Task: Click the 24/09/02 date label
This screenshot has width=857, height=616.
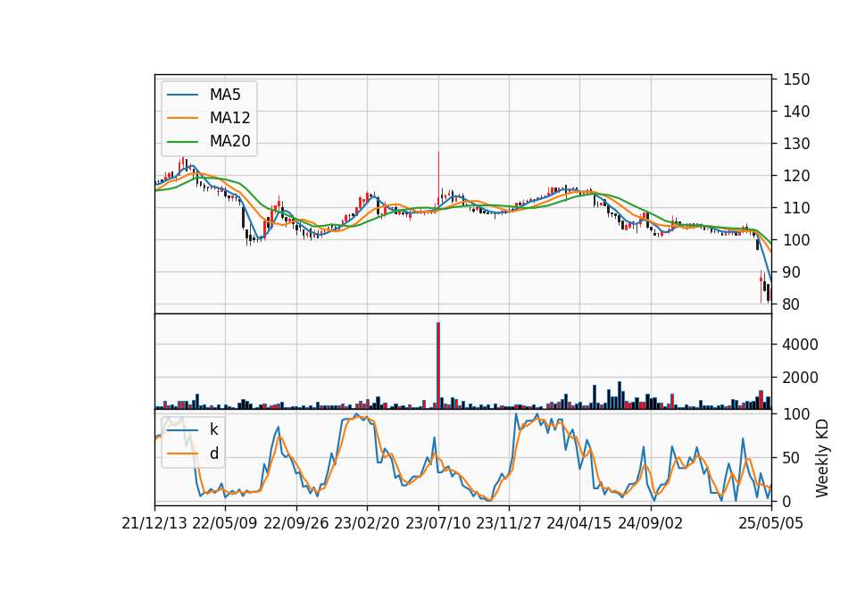Action: pyautogui.click(x=651, y=524)
